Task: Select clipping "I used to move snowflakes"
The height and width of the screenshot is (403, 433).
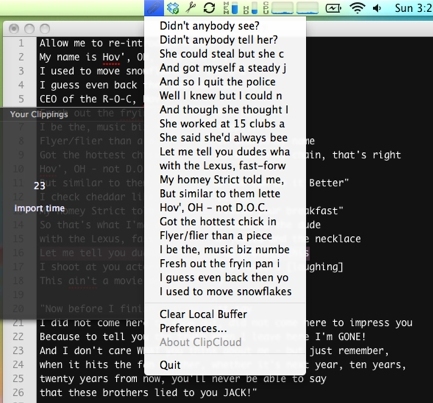Action: (x=225, y=292)
